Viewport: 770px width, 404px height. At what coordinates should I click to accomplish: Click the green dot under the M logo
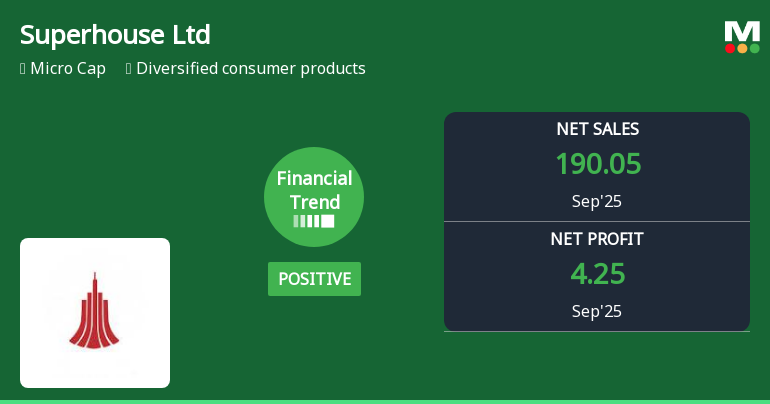click(754, 48)
